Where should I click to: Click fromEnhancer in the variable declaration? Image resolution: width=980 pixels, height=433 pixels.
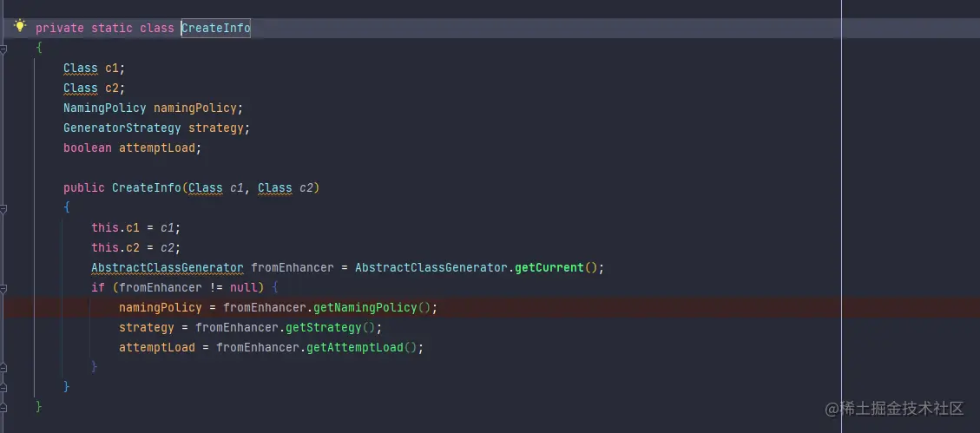coord(293,268)
